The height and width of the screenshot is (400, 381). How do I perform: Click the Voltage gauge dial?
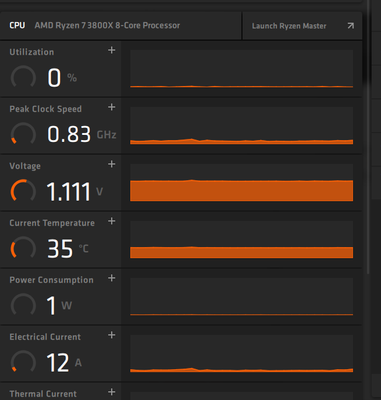23,191
